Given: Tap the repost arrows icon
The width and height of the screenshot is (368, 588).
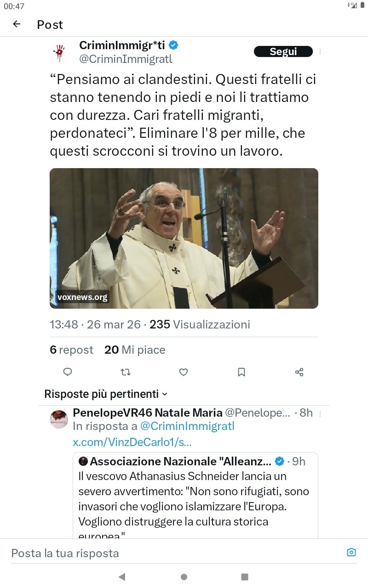Looking at the screenshot, I should coord(125,372).
